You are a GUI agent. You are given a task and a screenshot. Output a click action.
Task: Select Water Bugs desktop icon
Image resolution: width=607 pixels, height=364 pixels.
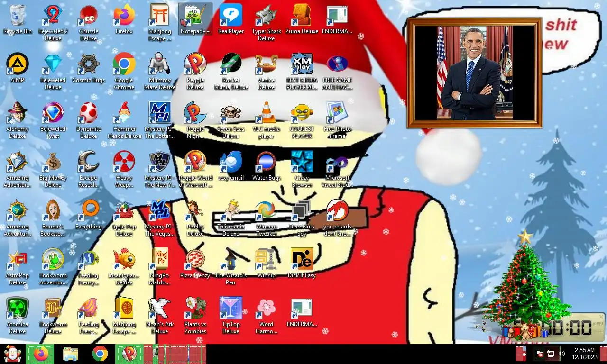point(267,166)
